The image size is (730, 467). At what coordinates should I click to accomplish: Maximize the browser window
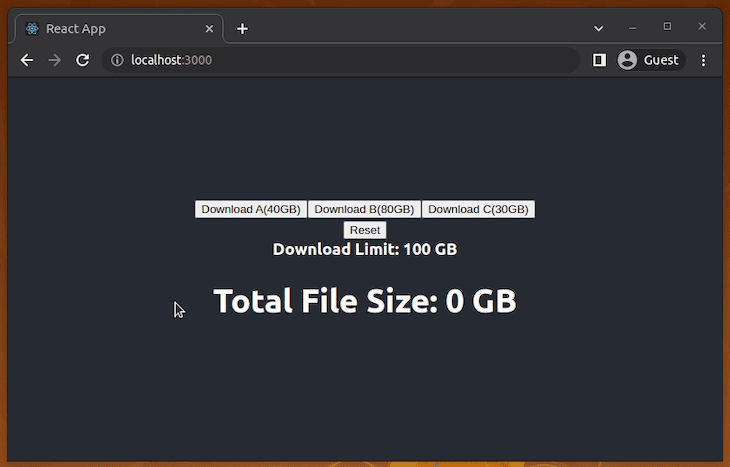[x=667, y=26]
